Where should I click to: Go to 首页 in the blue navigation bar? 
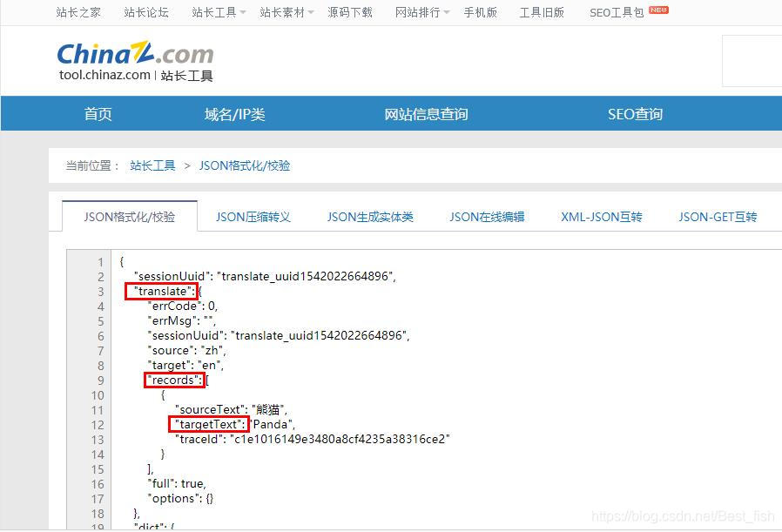click(x=98, y=114)
